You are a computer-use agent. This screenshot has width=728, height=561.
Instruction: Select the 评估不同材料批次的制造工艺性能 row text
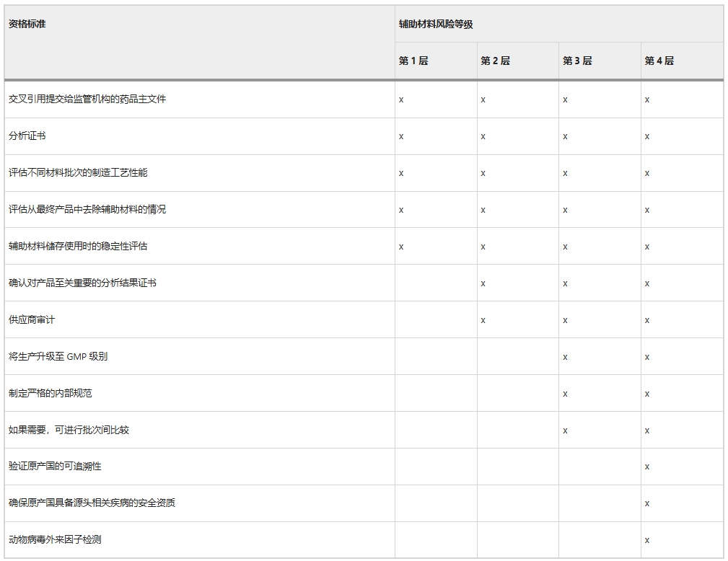point(78,172)
